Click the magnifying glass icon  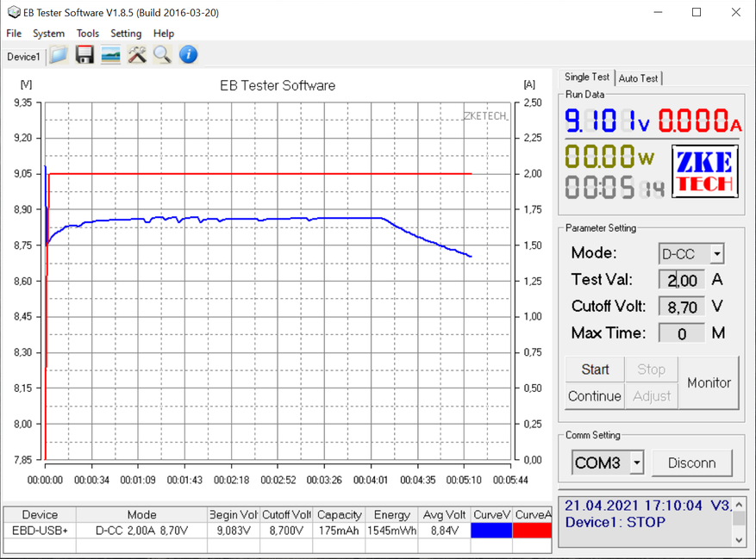coord(162,55)
